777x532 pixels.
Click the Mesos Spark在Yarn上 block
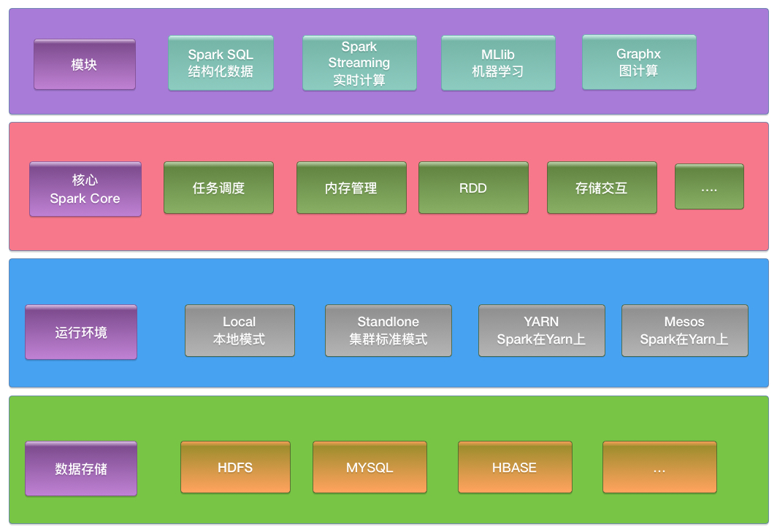[x=684, y=330]
